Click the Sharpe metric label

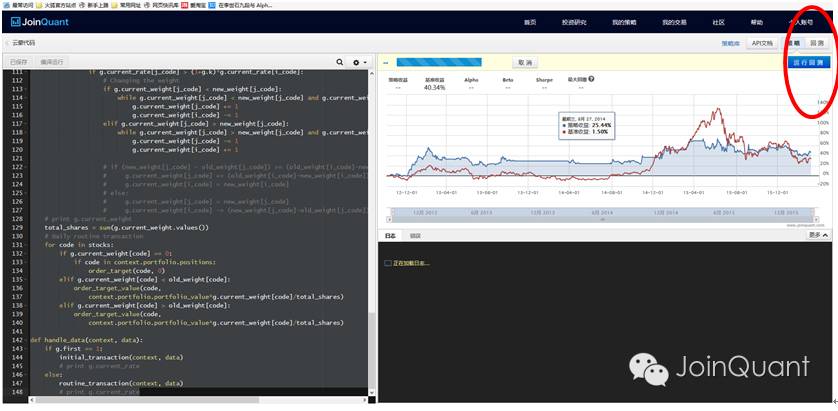544,80
